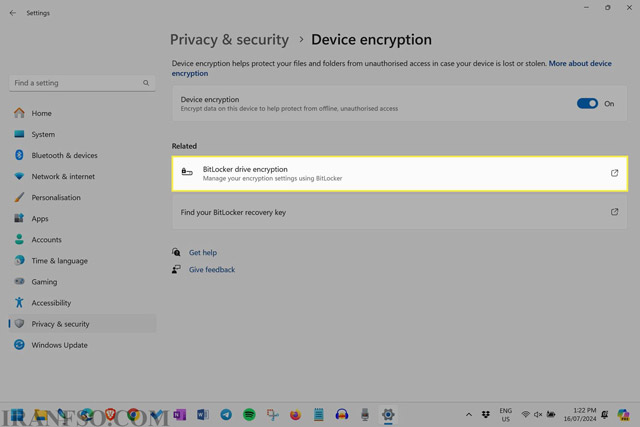The height and width of the screenshot is (427, 640).
Task: Click the battery tray icon
Action: click(x=551, y=415)
